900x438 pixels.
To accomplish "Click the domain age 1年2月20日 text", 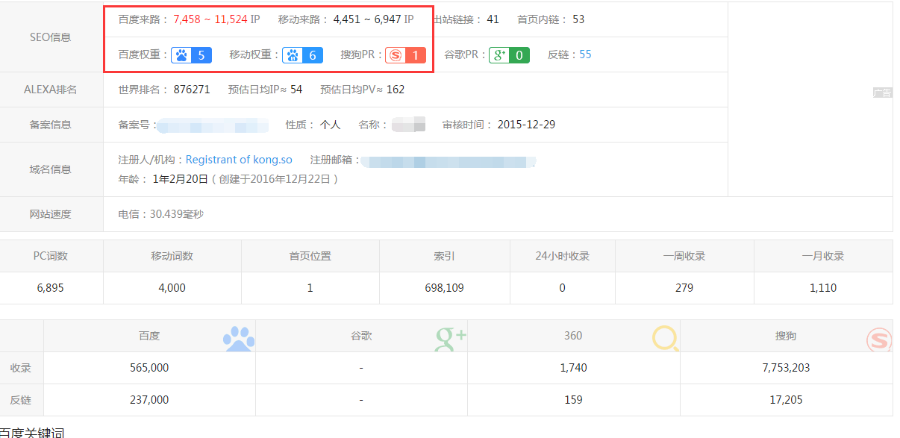I will 180,179.
